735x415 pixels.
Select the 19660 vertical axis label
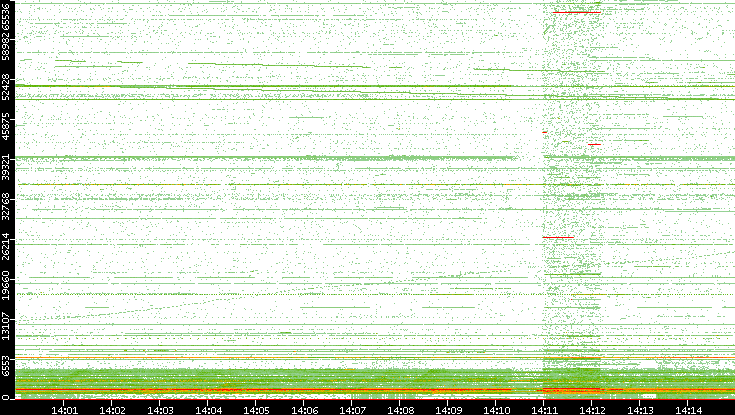click(x=7, y=285)
